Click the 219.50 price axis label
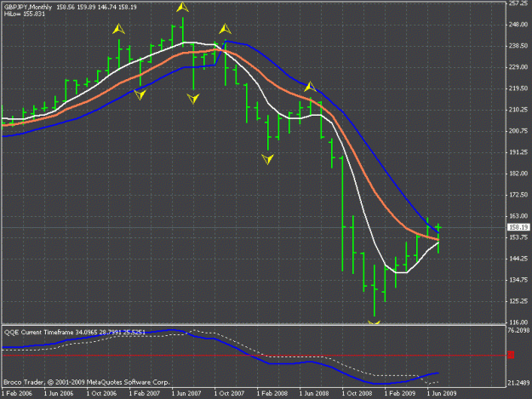Viewport: 532px width, 399px height. pos(518,88)
